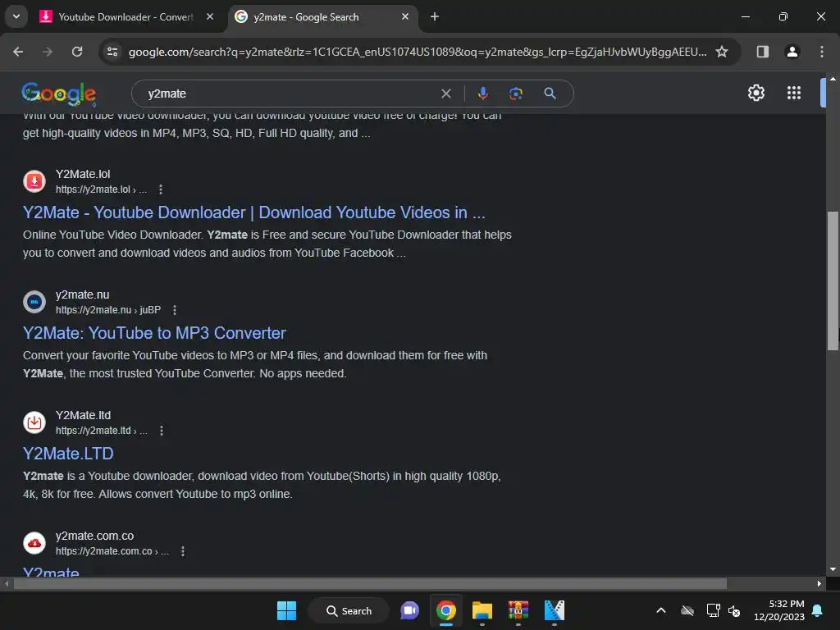Go to Google home via logo

59,94
